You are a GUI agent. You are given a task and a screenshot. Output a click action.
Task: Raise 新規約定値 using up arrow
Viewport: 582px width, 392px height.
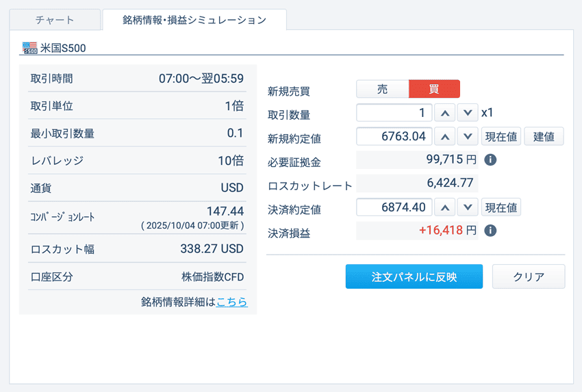445,136
